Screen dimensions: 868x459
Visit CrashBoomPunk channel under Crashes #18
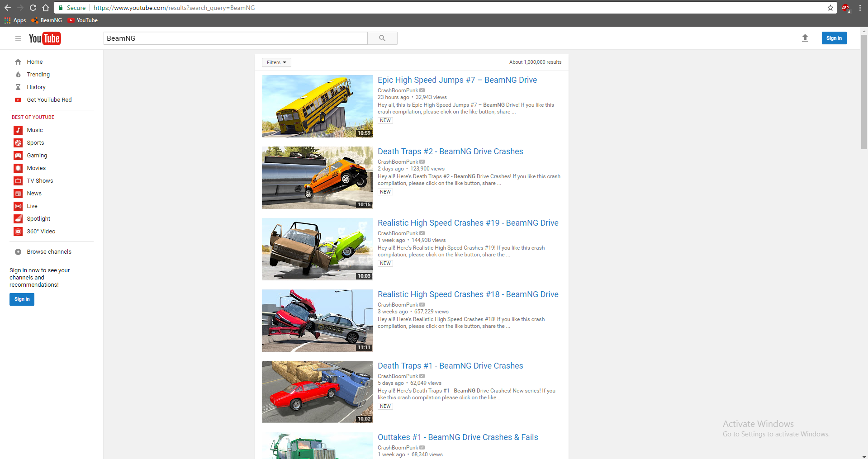click(x=398, y=305)
